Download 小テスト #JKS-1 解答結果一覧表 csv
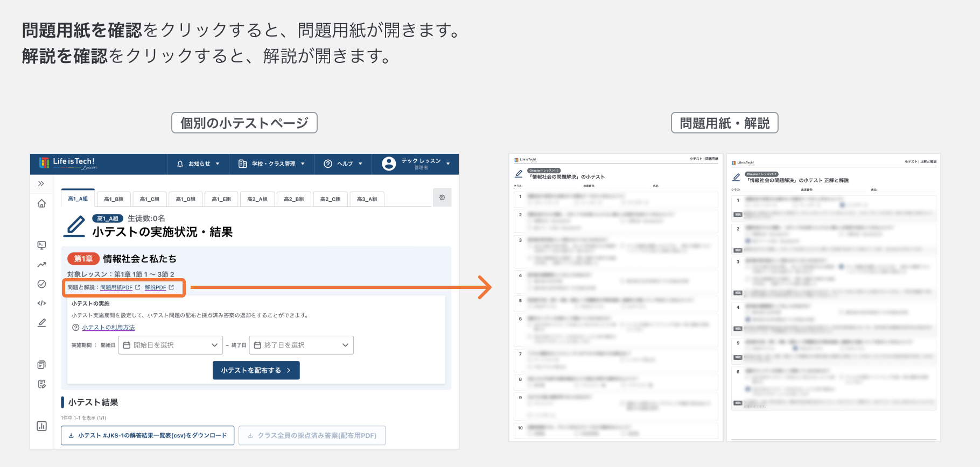This screenshot has width=980, height=467. click(148, 435)
